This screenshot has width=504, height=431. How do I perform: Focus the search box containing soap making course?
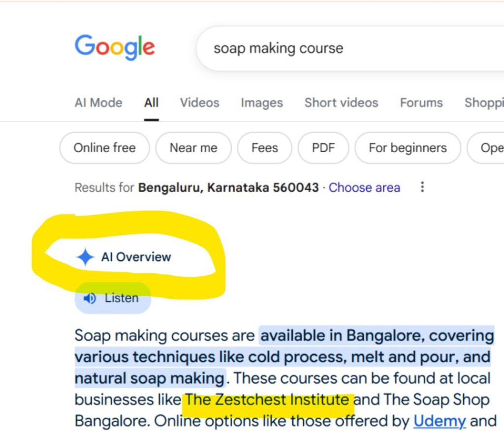[x=345, y=48]
